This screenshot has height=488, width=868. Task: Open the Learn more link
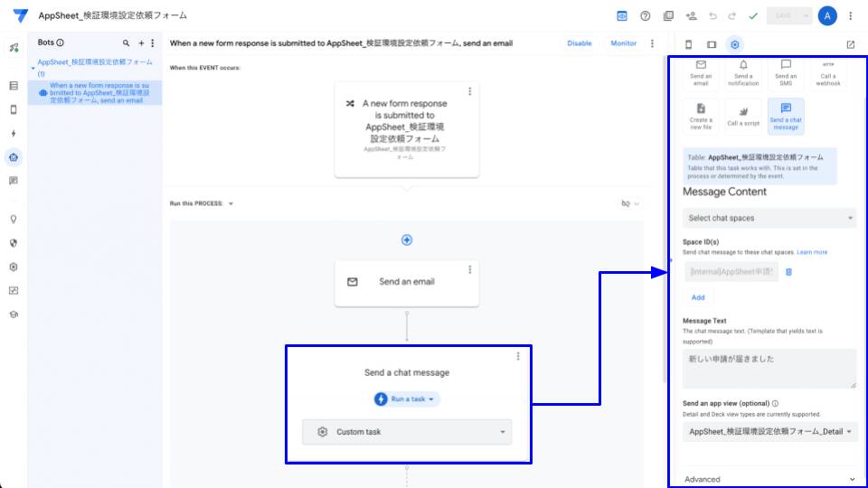click(812, 252)
